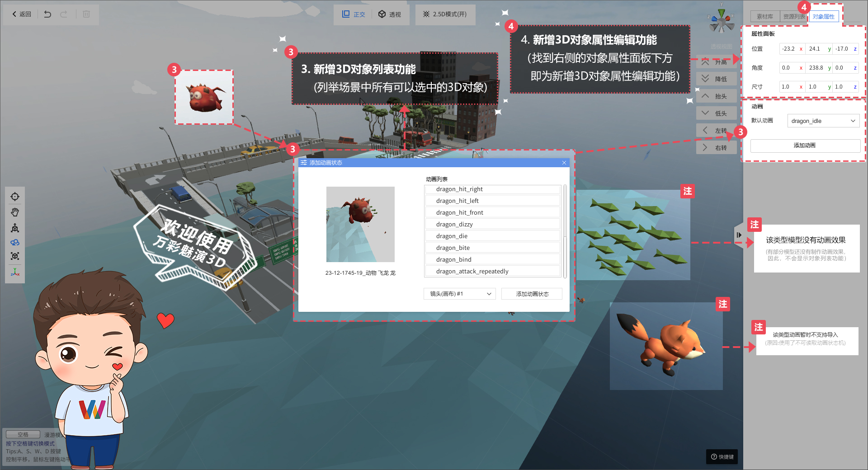Open the 素材库 tab
Image resolution: width=868 pixels, height=470 pixels.
[x=765, y=17]
